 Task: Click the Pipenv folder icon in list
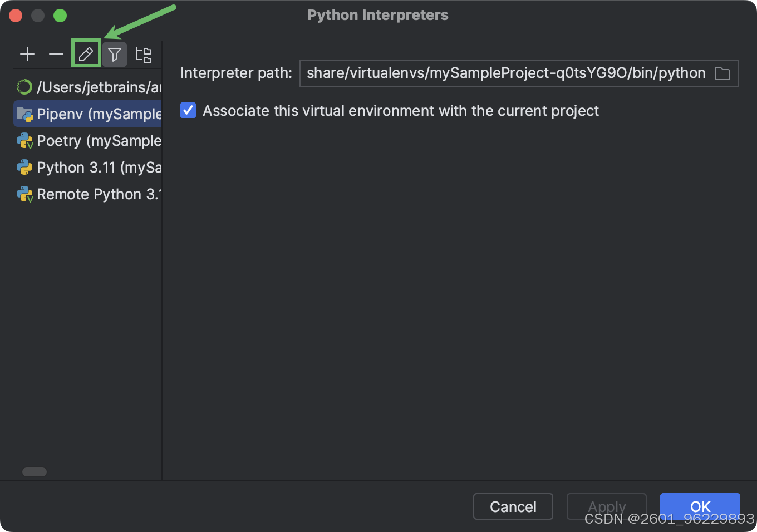24,114
